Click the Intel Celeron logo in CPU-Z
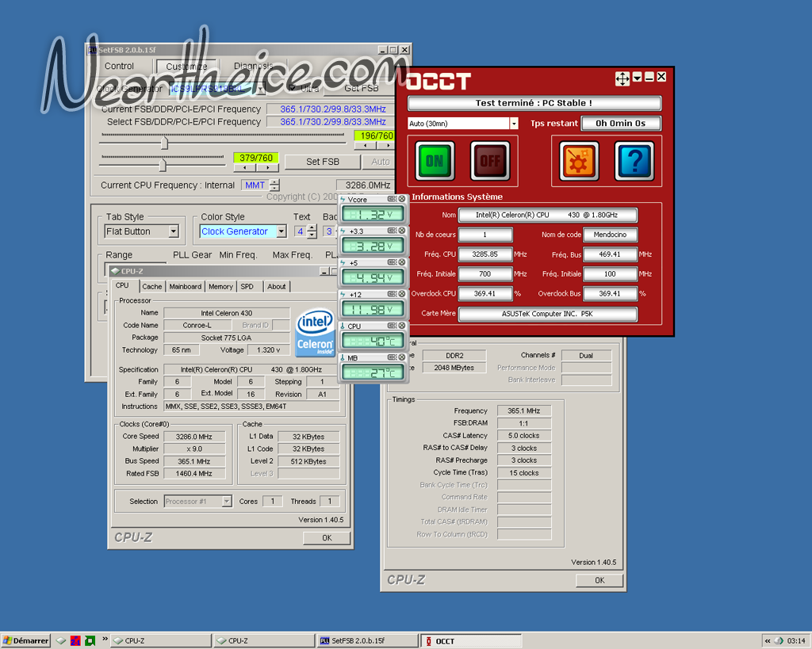Image resolution: width=812 pixels, height=649 pixels. click(x=315, y=334)
